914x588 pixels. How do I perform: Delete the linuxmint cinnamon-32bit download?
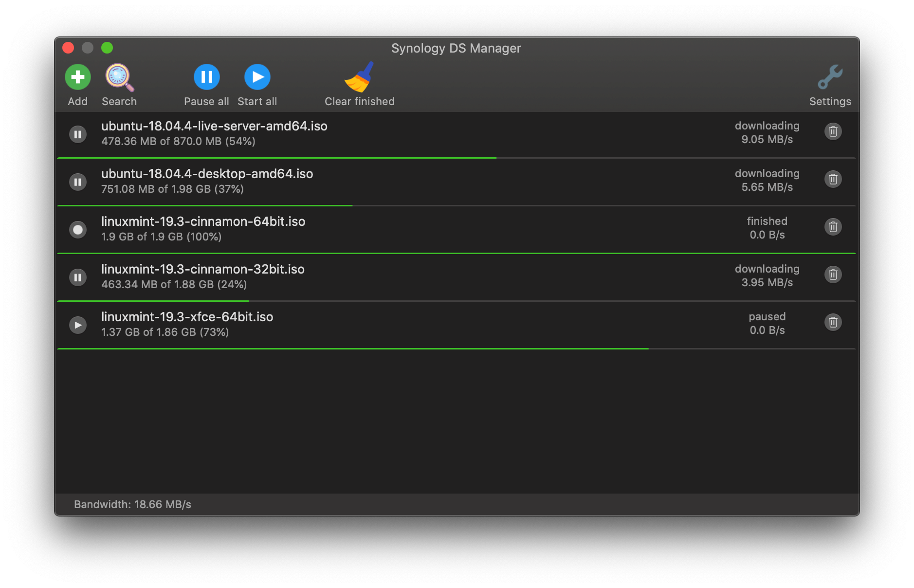tap(833, 275)
